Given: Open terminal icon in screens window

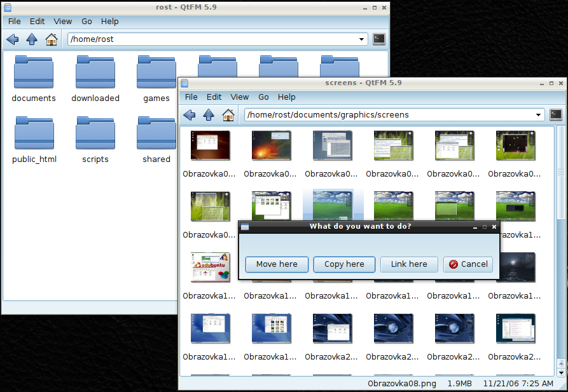Looking at the screenshot, I should [556, 115].
